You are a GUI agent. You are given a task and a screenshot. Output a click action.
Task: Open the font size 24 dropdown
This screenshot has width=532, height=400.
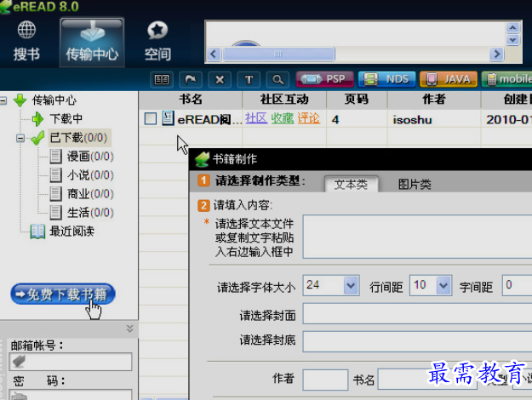[351, 286]
